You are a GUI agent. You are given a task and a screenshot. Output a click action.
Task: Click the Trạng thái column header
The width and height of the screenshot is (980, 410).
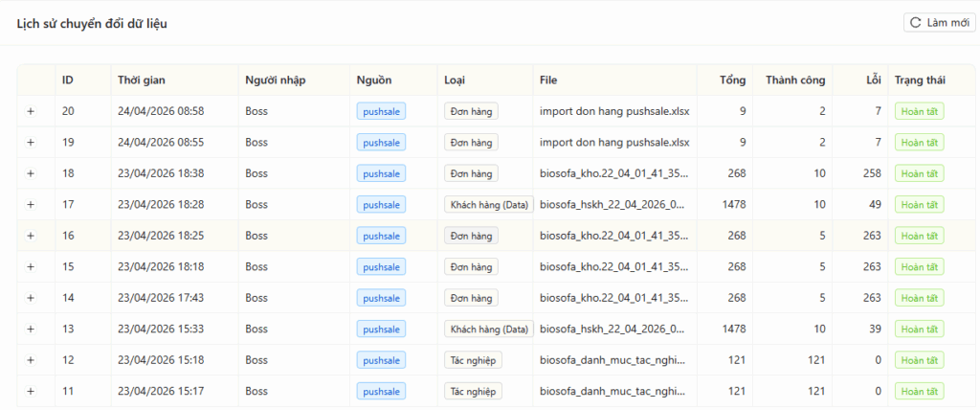[x=920, y=80]
